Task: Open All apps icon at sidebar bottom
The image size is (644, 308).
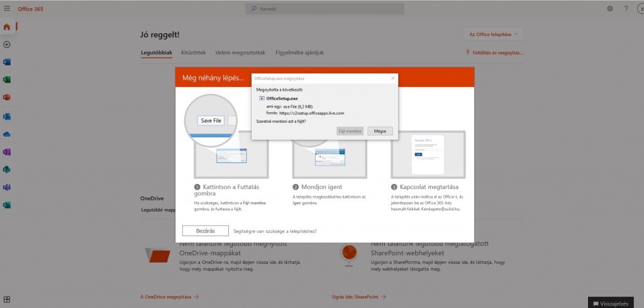Action: 6,299
